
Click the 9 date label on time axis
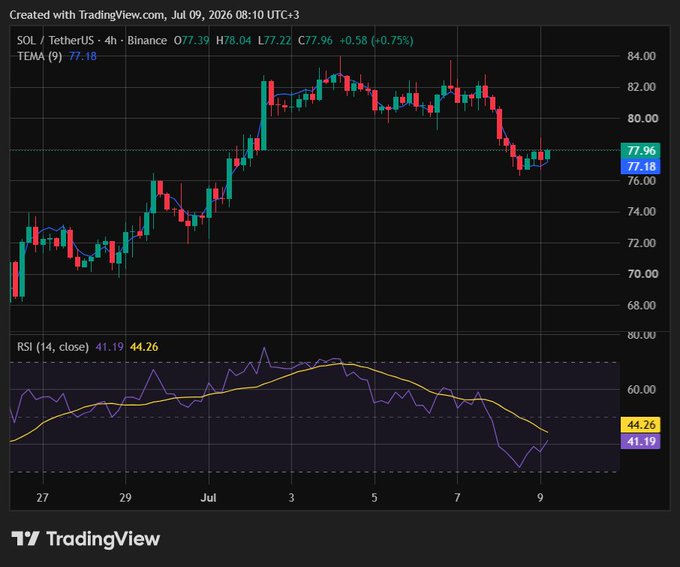[x=540, y=498]
